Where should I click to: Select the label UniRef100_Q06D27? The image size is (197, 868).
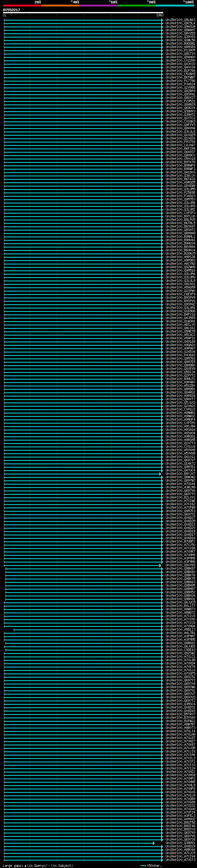tap(180, 518)
